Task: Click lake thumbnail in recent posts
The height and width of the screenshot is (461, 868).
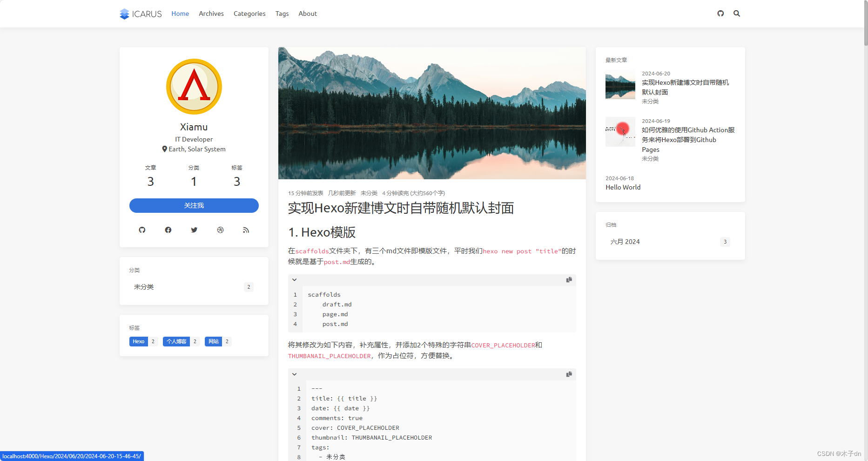Action: click(x=620, y=84)
